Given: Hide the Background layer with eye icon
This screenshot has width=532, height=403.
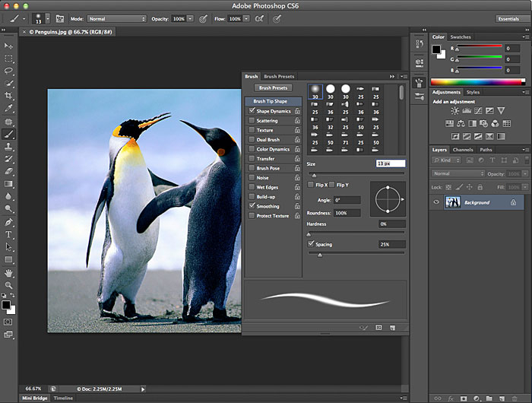Looking at the screenshot, I should pos(437,202).
